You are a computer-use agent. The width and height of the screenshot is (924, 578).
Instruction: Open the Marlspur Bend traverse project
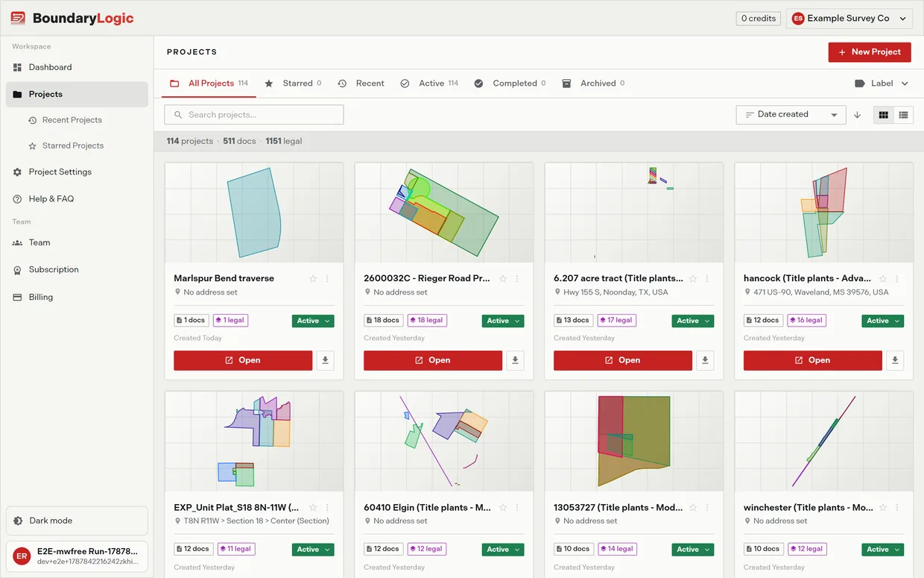(x=243, y=360)
